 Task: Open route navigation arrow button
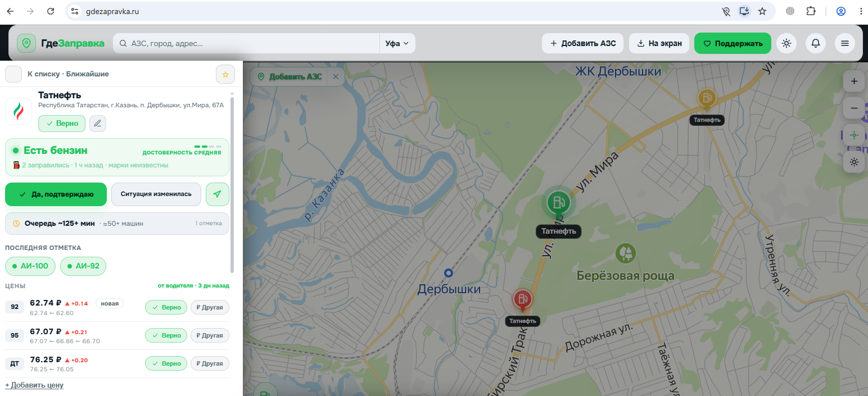pos(218,194)
